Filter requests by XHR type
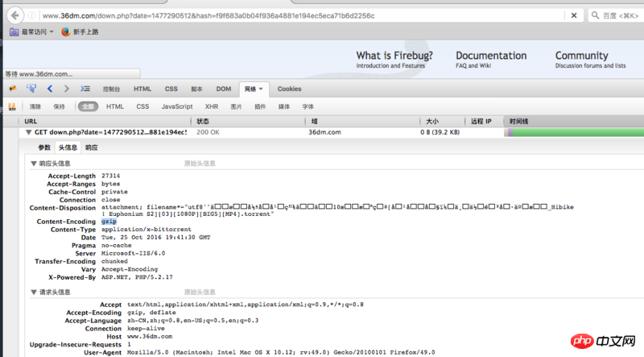The width and height of the screenshot is (644, 357). 212,106
